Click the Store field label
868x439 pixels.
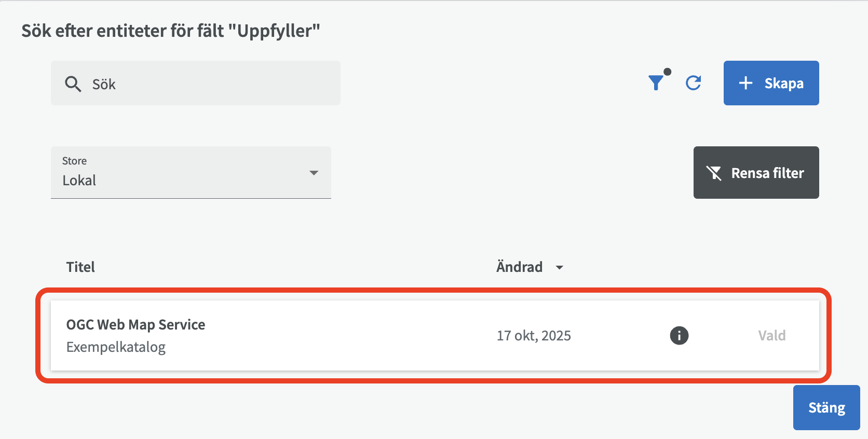74,161
